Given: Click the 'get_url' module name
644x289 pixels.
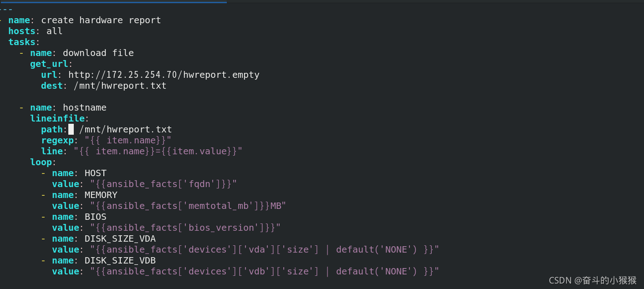Looking at the screenshot, I should [49, 64].
